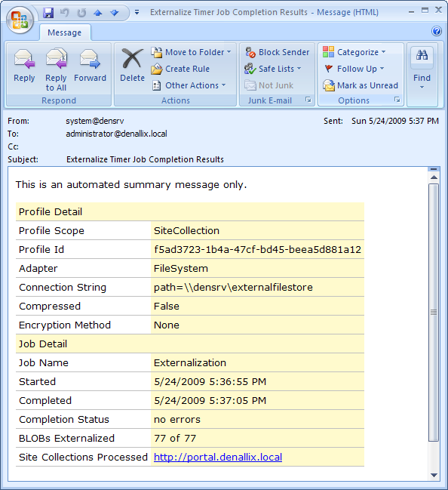
Task: Open Outlook help with the question mark icon
Action: point(437,31)
